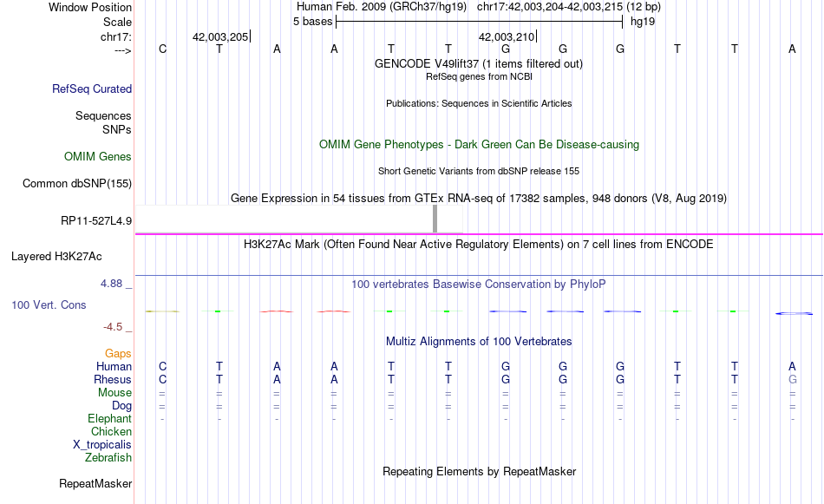The width and height of the screenshot is (824, 504).
Task: Click the first base C in sequence row
Action: click(162, 49)
